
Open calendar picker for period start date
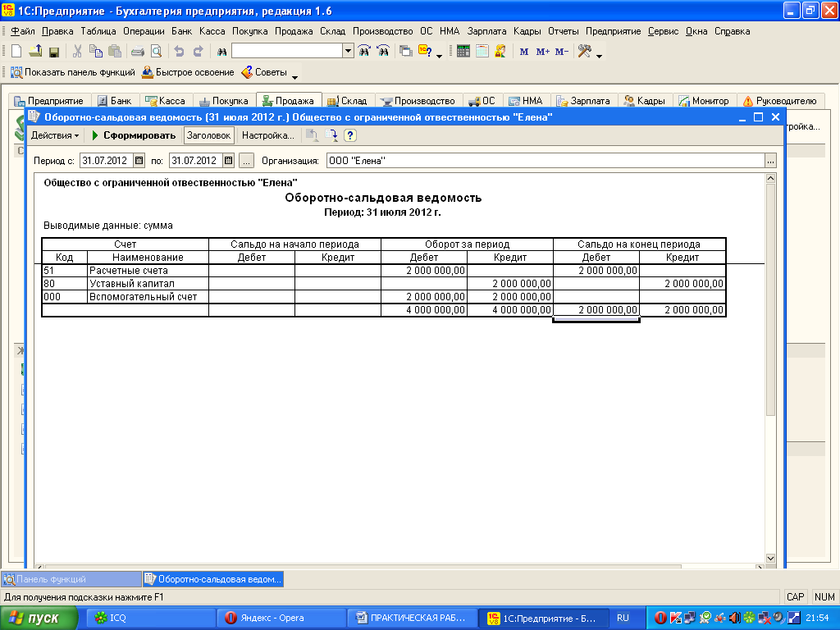click(139, 160)
